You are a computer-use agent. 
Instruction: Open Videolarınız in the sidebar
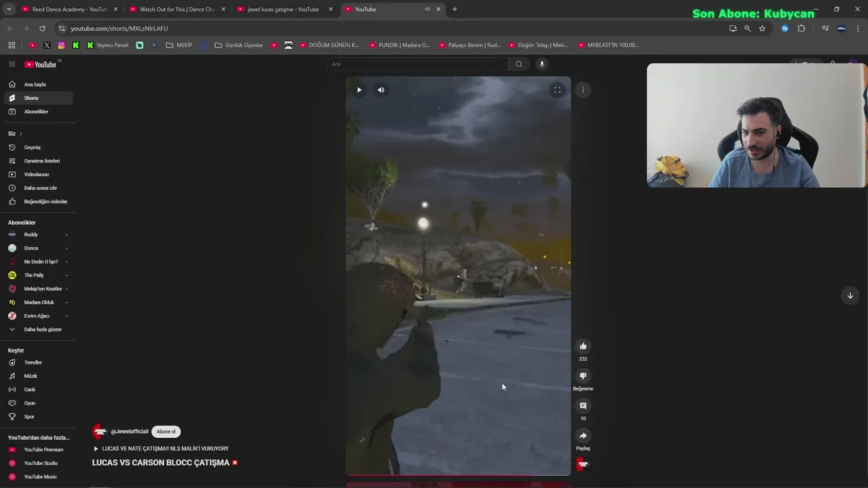[x=39, y=175]
